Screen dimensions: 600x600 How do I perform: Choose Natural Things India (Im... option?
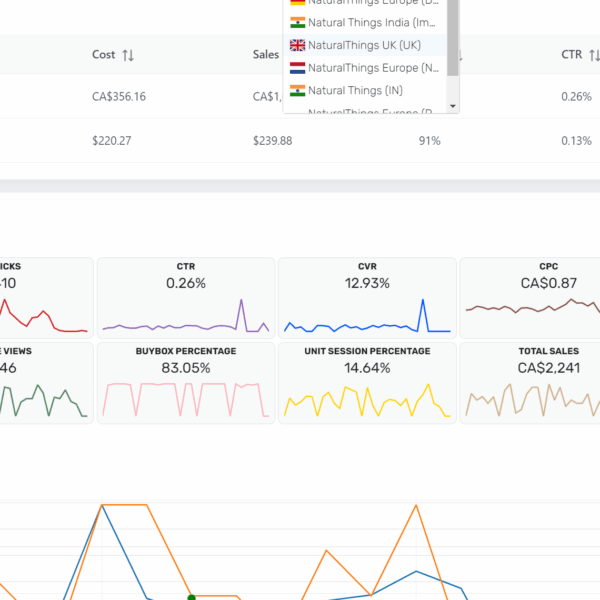tap(365, 23)
